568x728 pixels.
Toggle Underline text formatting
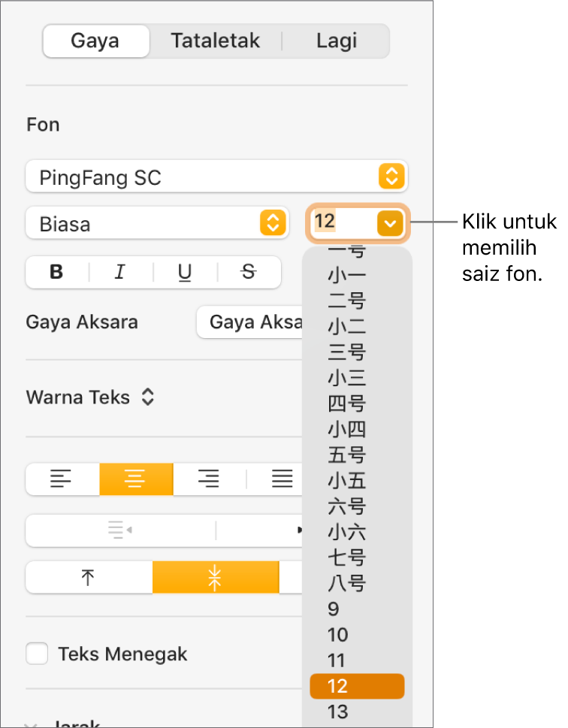point(185,272)
